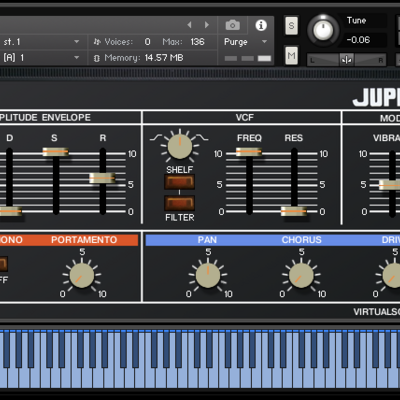Click the next preset right arrow
Image resolution: width=400 pixels, height=400 pixels.
207,25
